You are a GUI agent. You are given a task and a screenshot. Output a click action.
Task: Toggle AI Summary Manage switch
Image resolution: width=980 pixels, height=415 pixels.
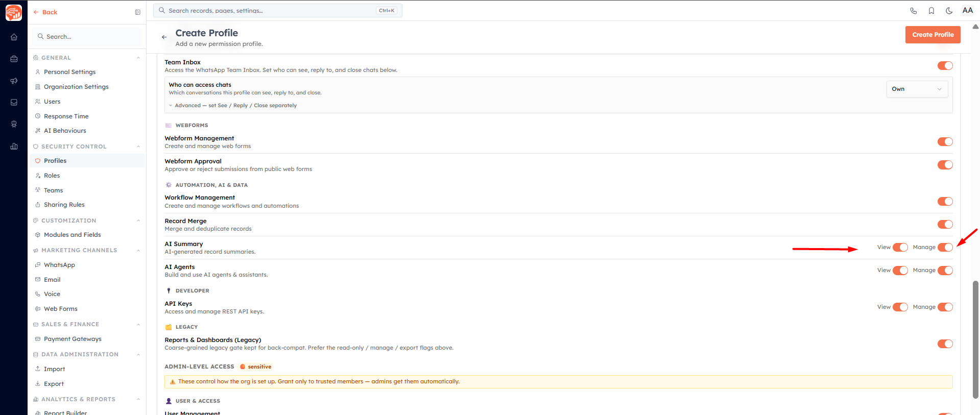945,248
